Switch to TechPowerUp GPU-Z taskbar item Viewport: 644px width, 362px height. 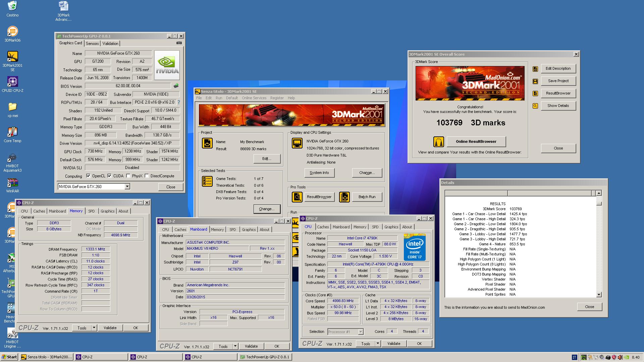click(x=265, y=357)
